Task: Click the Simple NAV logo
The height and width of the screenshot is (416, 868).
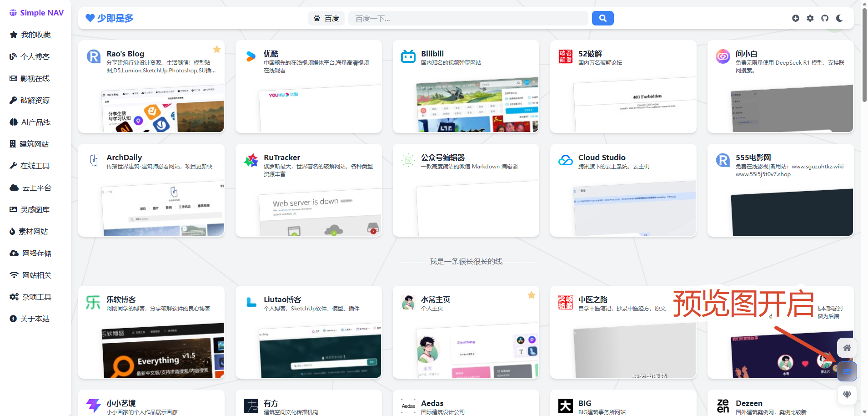Action: click(x=36, y=13)
